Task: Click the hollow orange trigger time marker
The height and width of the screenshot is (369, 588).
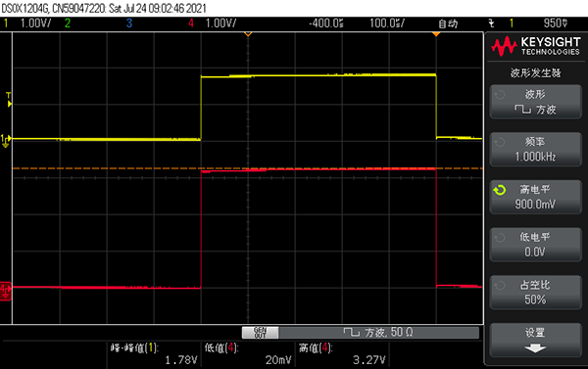Action: [248, 34]
